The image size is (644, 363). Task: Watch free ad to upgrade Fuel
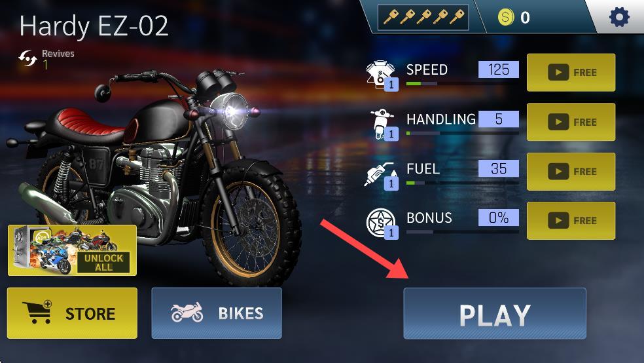[x=571, y=172]
